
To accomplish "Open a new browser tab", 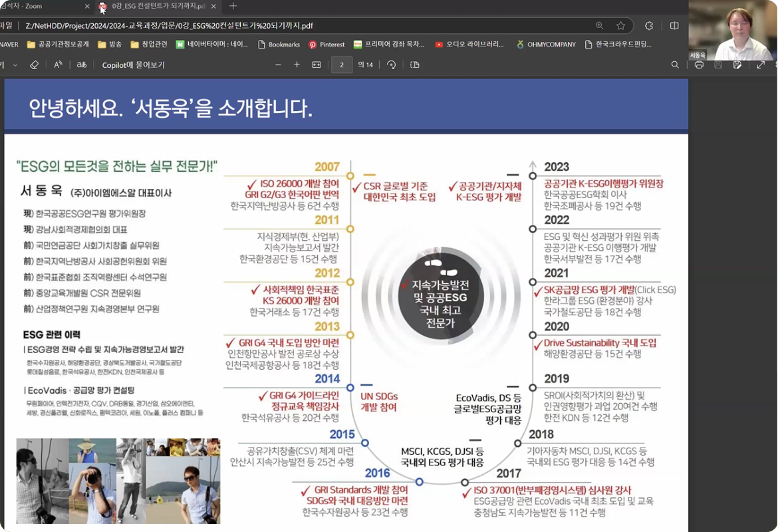I will (x=233, y=7).
